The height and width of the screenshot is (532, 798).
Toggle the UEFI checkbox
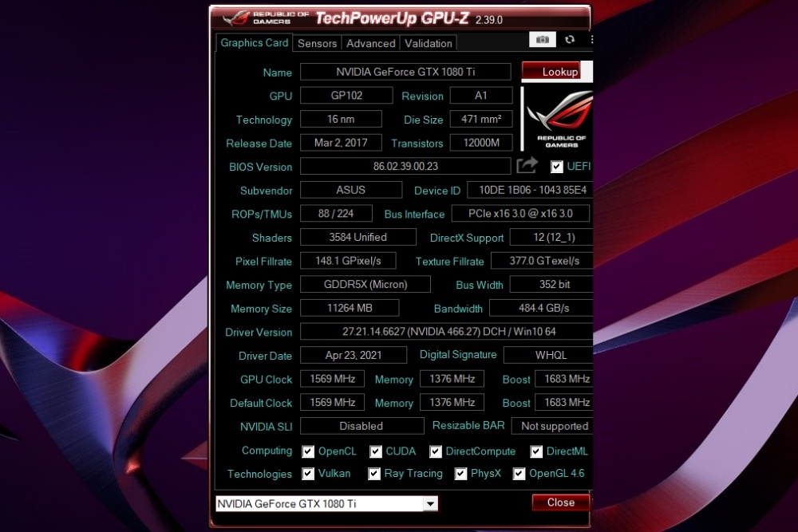(x=557, y=167)
